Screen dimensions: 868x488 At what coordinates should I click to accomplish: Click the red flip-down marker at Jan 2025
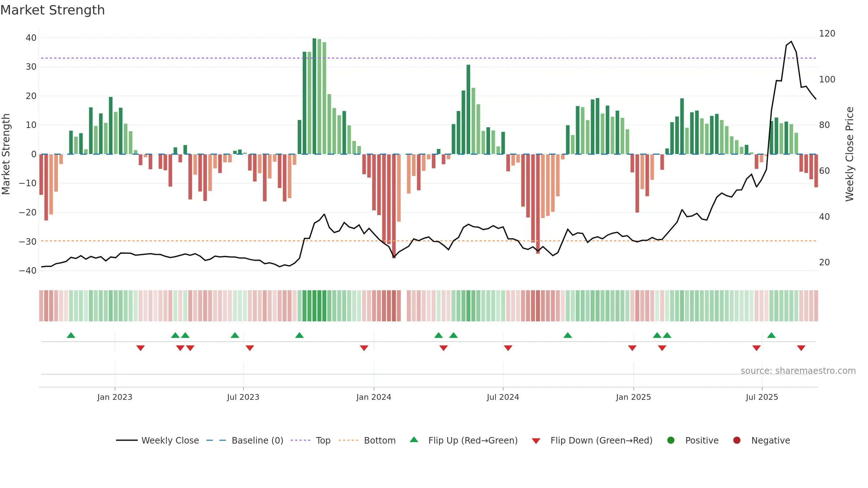(x=632, y=348)
